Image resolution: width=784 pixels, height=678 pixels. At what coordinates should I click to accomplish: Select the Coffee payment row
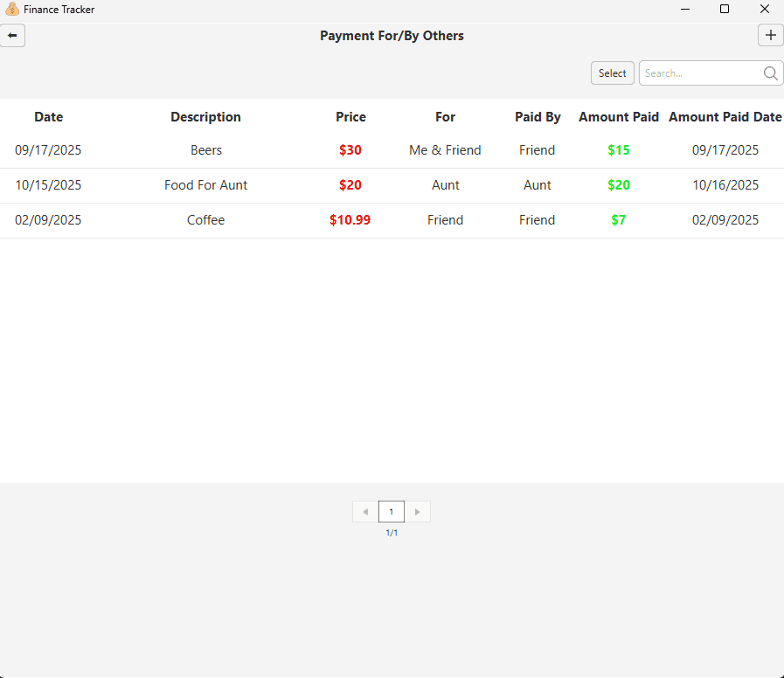(x=206, y=220)
